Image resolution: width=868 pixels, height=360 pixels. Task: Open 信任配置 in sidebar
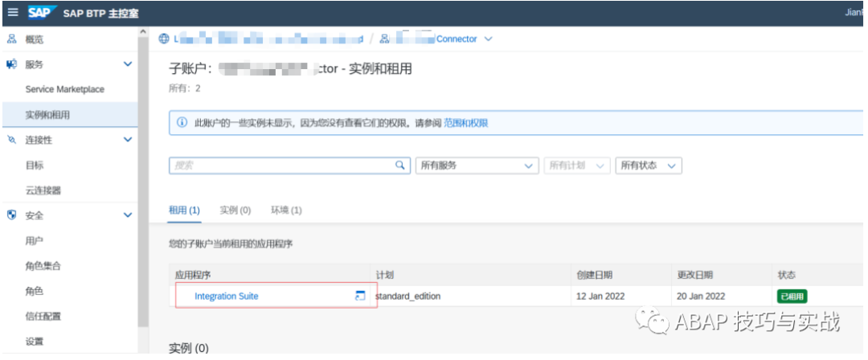tap(43, 317)
